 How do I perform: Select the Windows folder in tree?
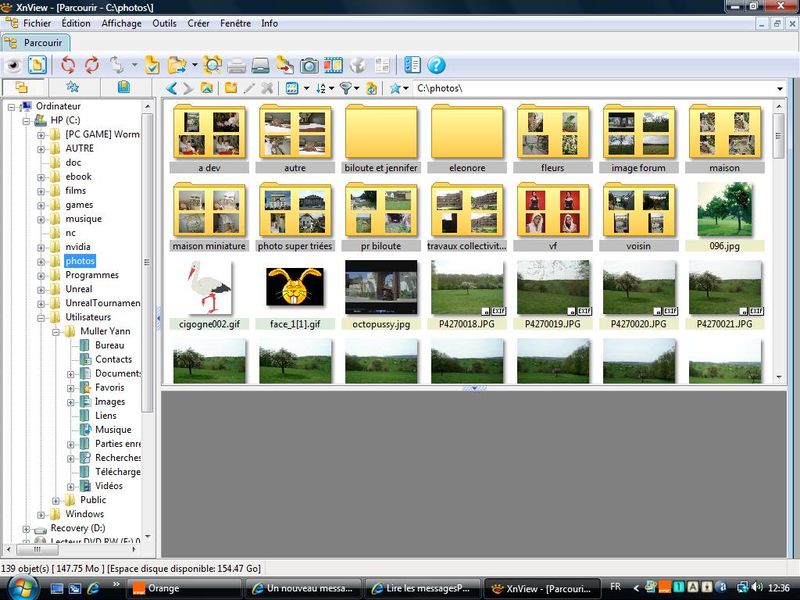[84, 514]
